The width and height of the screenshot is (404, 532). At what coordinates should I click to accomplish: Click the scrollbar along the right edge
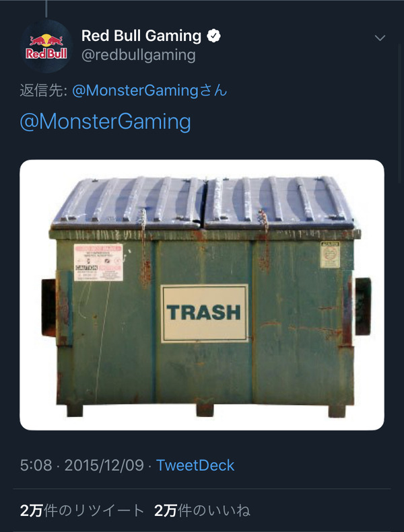(x=400, y=114)
